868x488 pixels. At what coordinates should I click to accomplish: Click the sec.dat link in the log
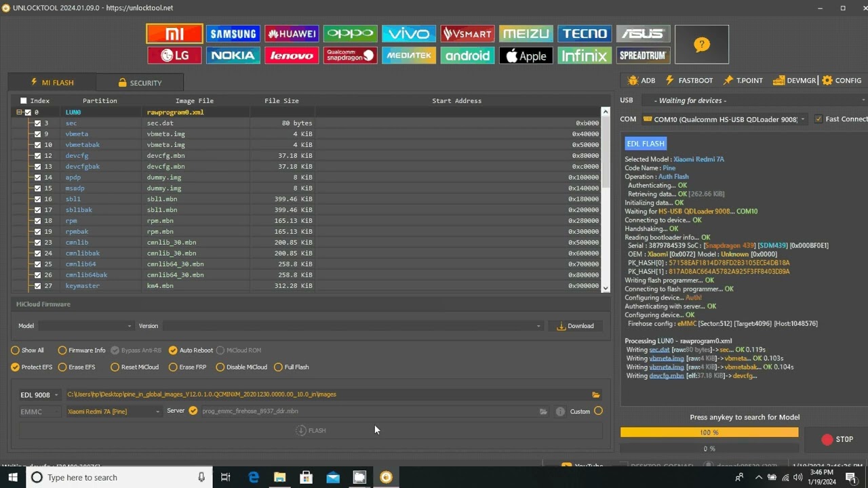(659, 350)
